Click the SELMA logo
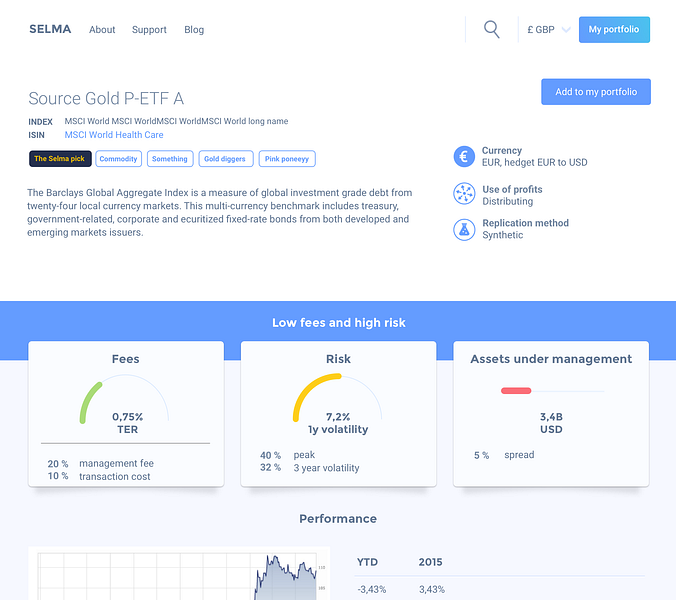Viewport: 676px width, 600px height. coord(50,29)
